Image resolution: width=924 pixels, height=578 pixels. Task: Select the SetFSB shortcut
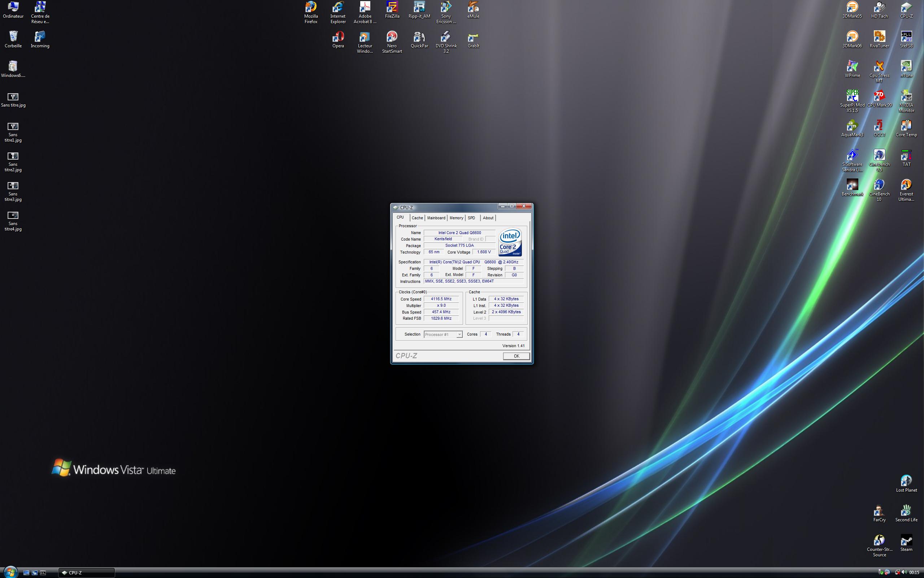(906, 39)
